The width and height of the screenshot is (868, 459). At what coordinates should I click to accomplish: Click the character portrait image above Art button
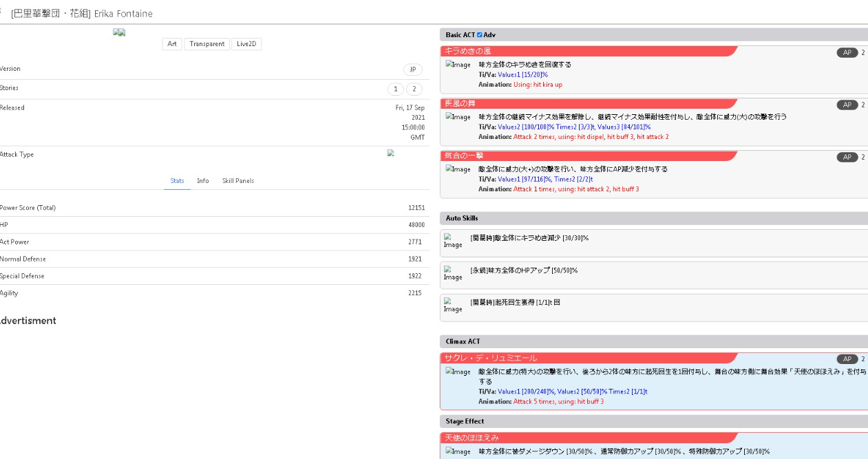119,32
